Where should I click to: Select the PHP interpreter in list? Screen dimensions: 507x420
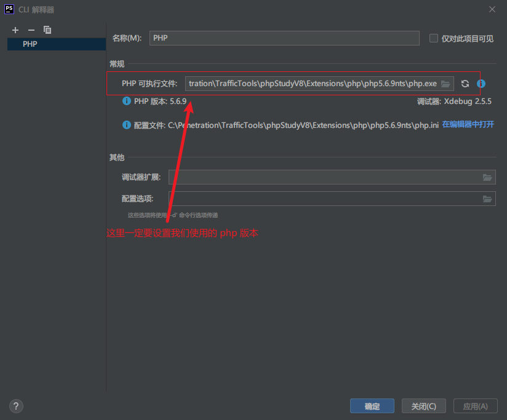click(x=57, y=44)
